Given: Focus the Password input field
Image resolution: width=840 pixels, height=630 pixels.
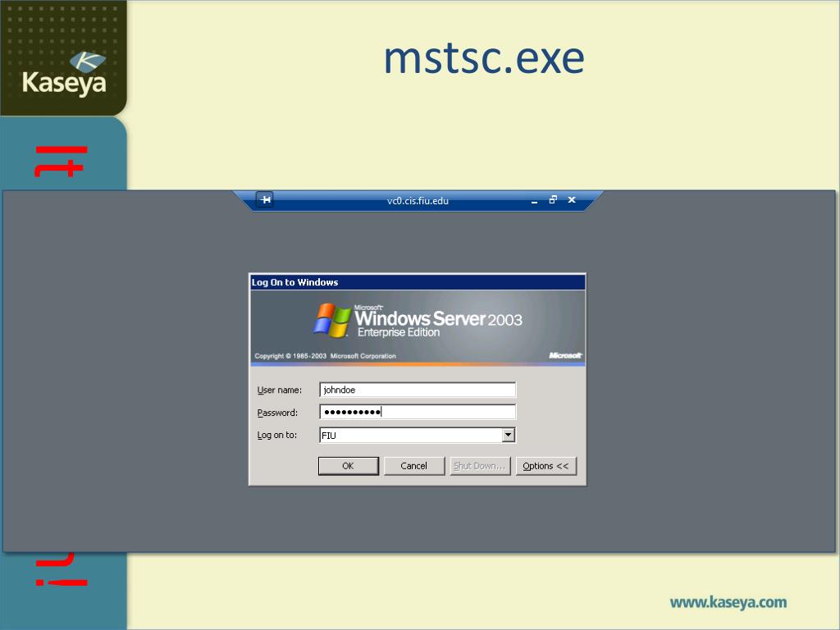Looking at the screenshot, I should [x=418, y=412].
